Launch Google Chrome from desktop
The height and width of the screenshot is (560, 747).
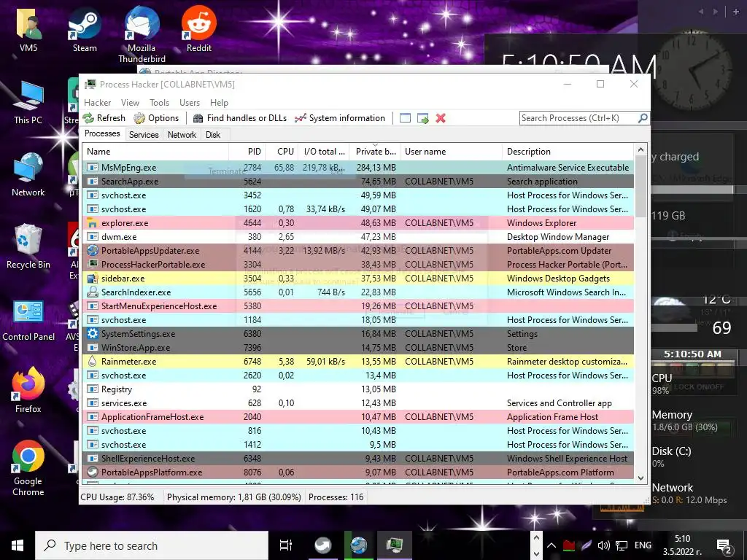[28, 469]
